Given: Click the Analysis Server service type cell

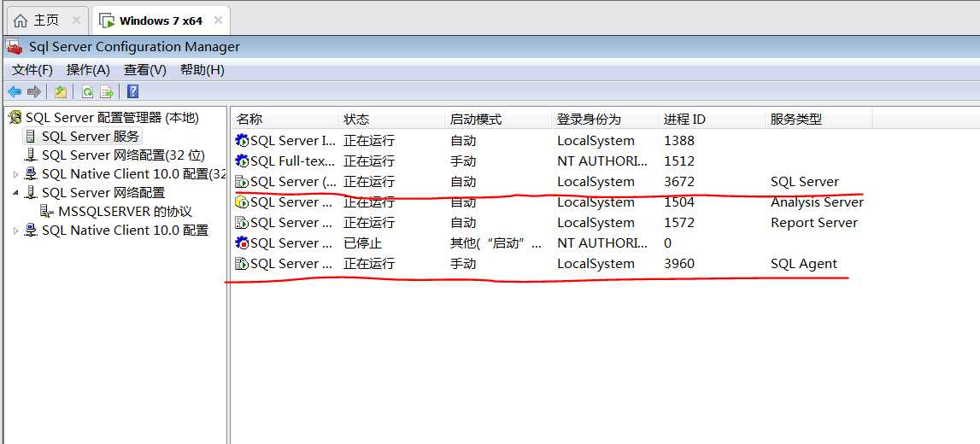Looking at the screenshot, I should click(817, 202).
